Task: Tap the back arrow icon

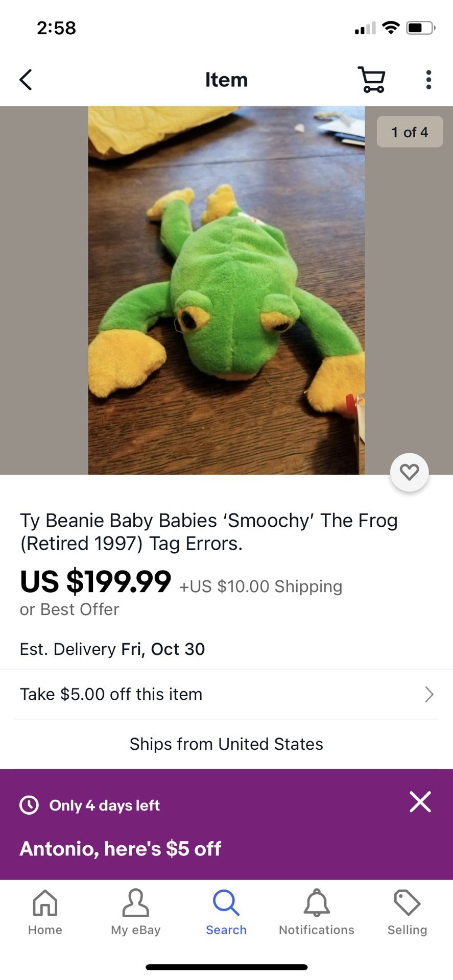Action: click(26, 80)
